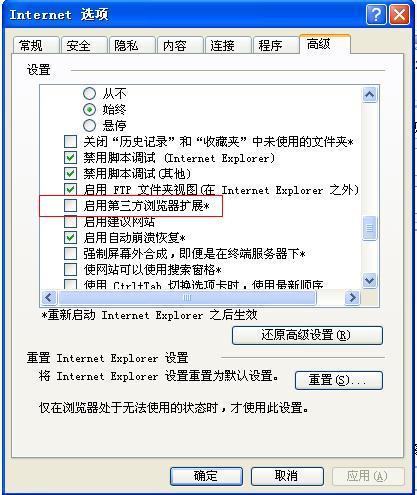This screenshot has width=417, height=495.
Task: Click the horizontal scrollbar thumb in settings list
Action: 187,297
